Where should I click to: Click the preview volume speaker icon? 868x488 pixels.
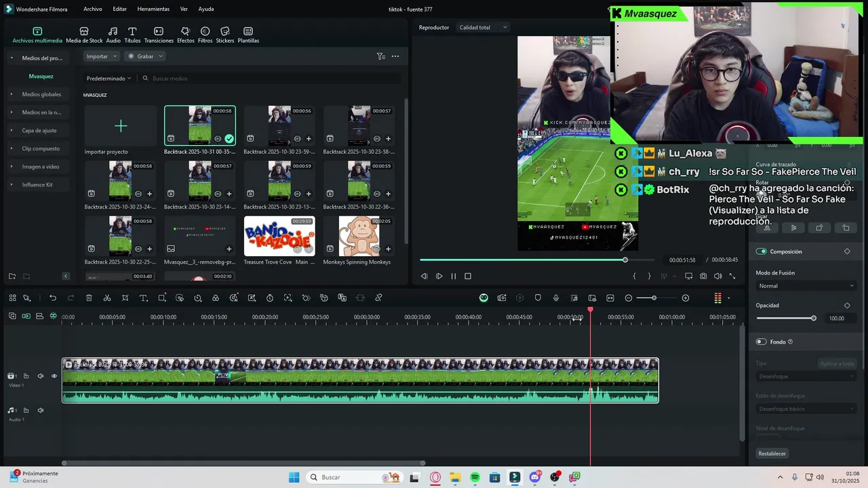(x=717, y=276)
